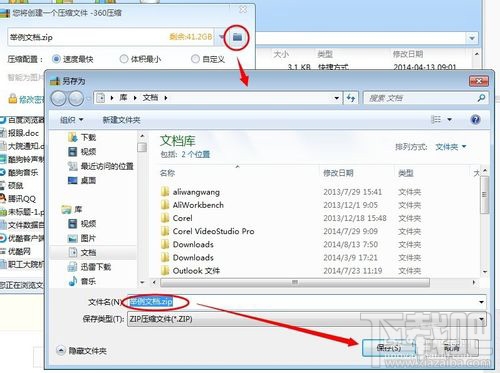500x373 pixels.
Task: Click the file list vertical scrollbar thumb
Action: click(x=485, y=195)
